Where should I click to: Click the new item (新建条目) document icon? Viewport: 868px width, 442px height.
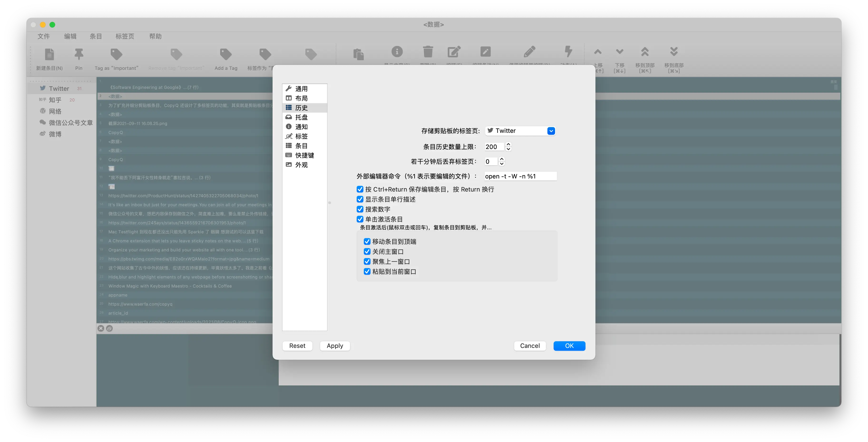point(49,54)
